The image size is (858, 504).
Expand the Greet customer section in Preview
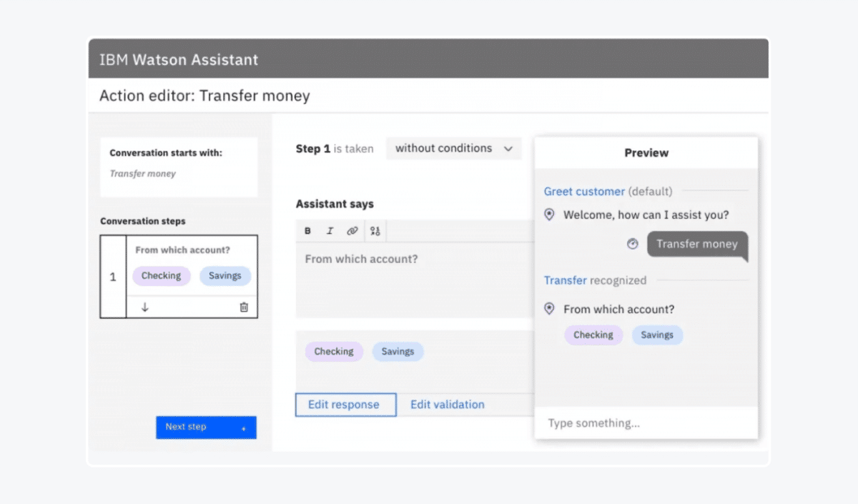click(584, 191)
